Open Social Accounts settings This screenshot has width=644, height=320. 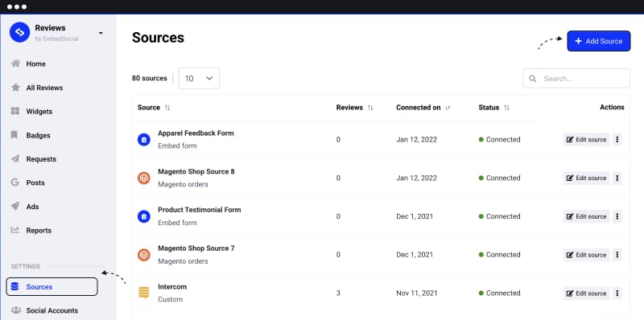52,310
